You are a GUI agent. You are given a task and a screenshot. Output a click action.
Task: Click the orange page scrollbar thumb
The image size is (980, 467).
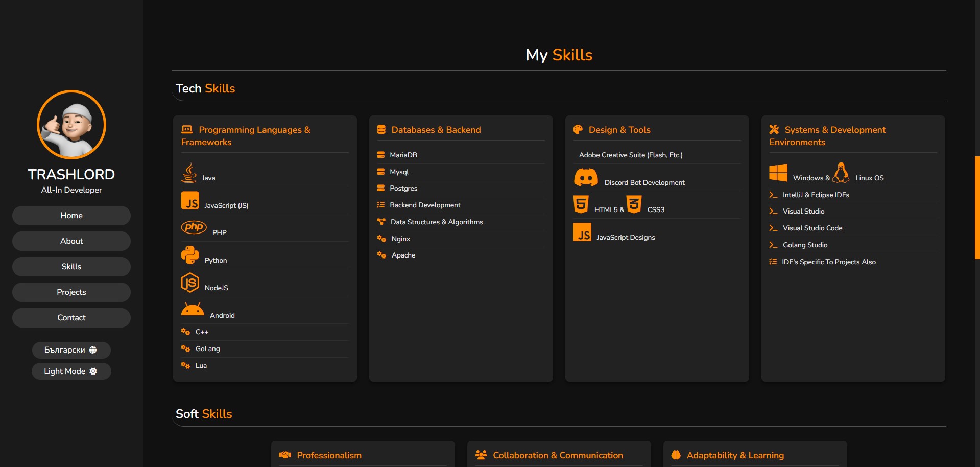(977, 207)
